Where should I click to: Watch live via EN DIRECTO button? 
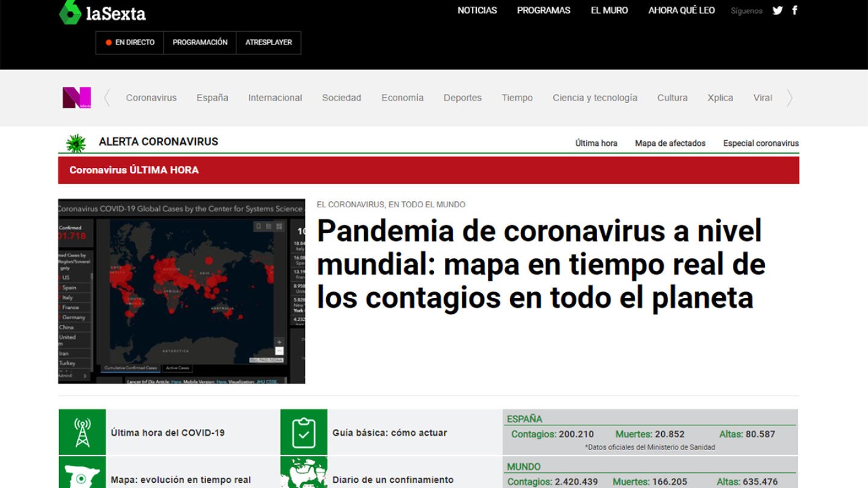pos(130,43)
